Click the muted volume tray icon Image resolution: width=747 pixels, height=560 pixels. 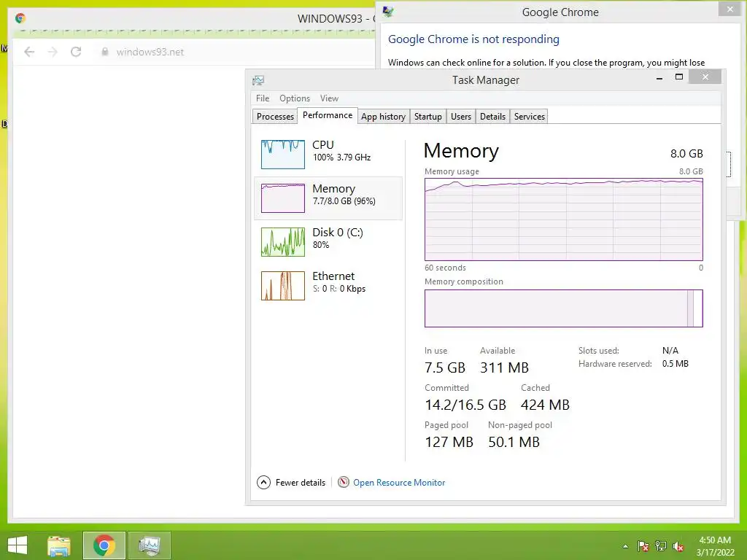[678, 546]
